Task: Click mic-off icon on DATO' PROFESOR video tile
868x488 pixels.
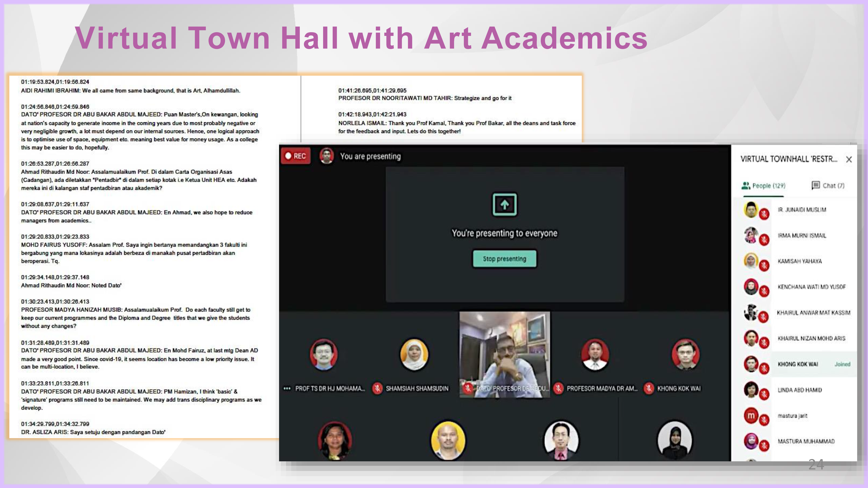Action: pos(468,388)
